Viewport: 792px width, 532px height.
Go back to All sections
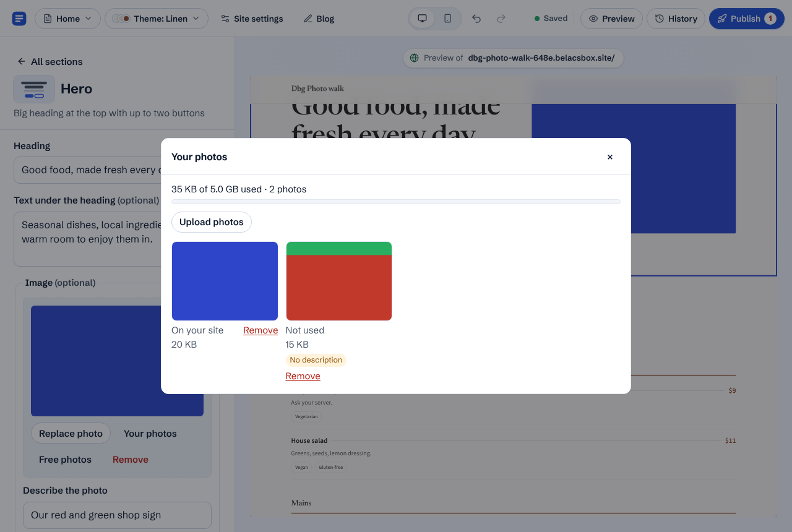(x=49, y=61)
